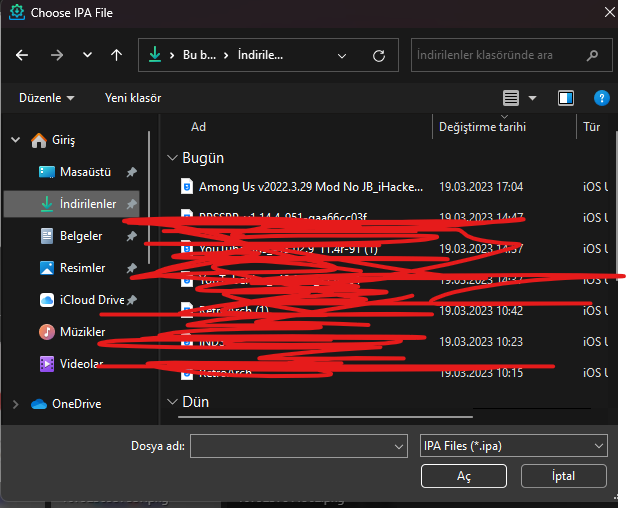
Task: Click the 'Bu b...' breadcrumb
Action: pyautogui.click(x=199, y=55)
